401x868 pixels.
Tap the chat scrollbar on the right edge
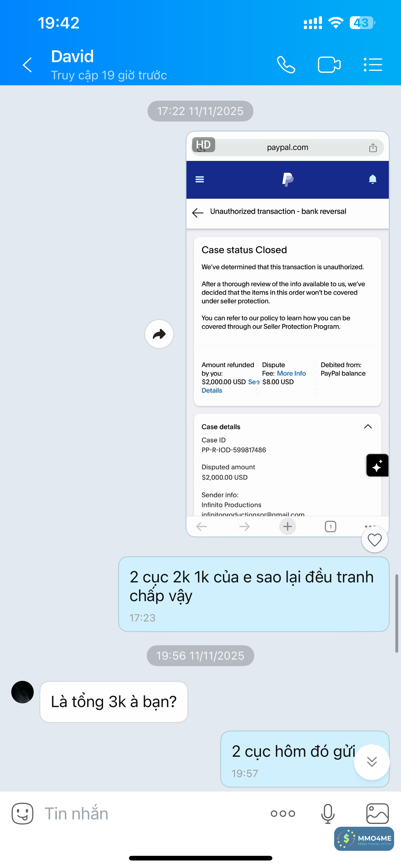[x=397, y=614]
